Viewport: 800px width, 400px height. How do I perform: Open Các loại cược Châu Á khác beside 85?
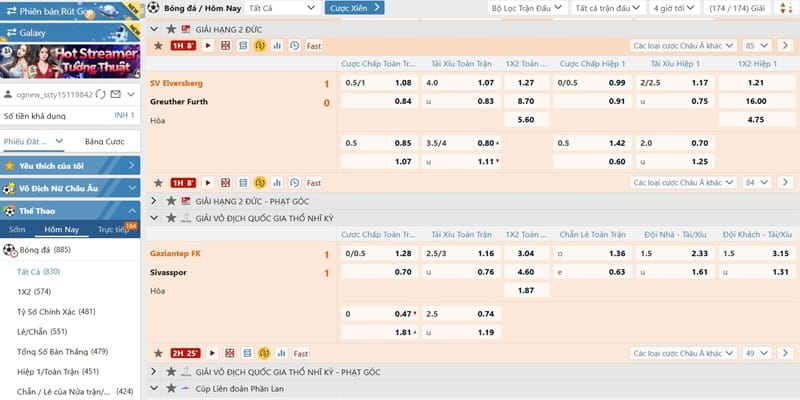click(x=683, y=46)
